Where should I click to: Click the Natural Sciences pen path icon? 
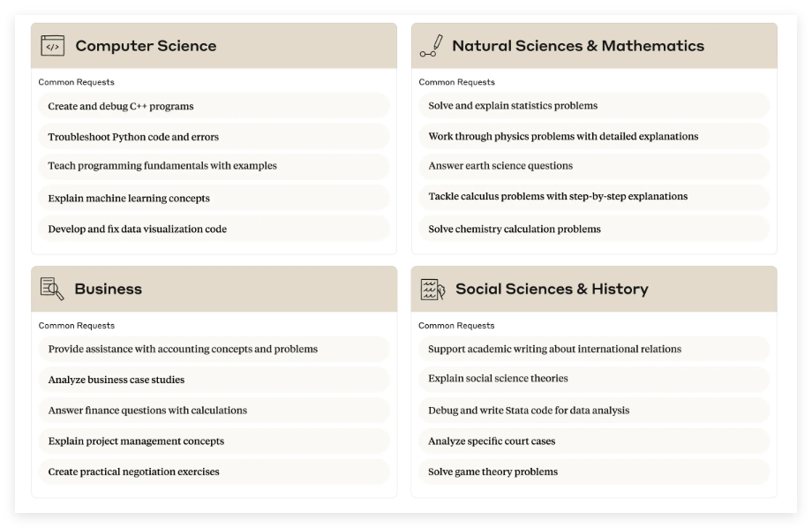click(432, 46)
